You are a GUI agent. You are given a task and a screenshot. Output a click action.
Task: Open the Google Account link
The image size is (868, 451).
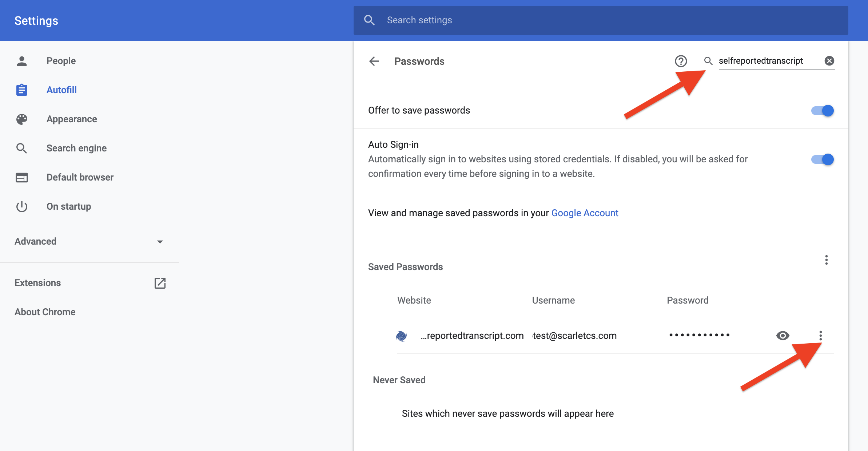click(585, 213)
